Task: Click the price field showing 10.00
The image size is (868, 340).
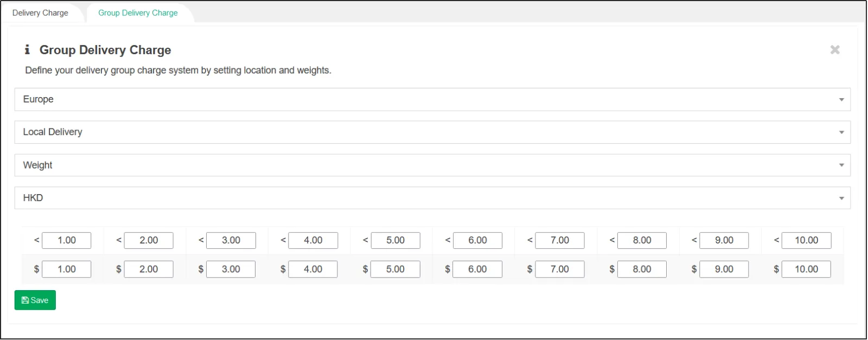Action: pos(806,269)
